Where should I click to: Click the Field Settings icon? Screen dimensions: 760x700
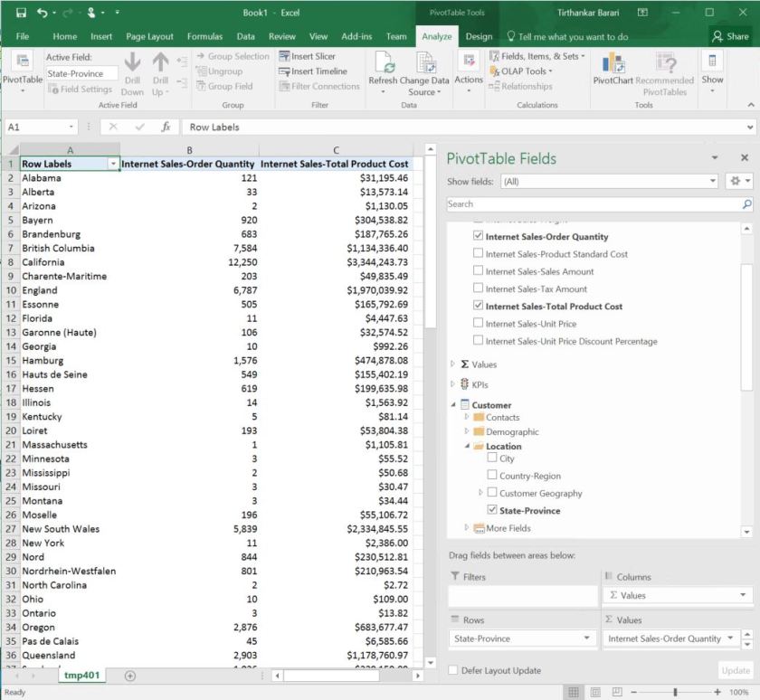click(x=58, y=89)
